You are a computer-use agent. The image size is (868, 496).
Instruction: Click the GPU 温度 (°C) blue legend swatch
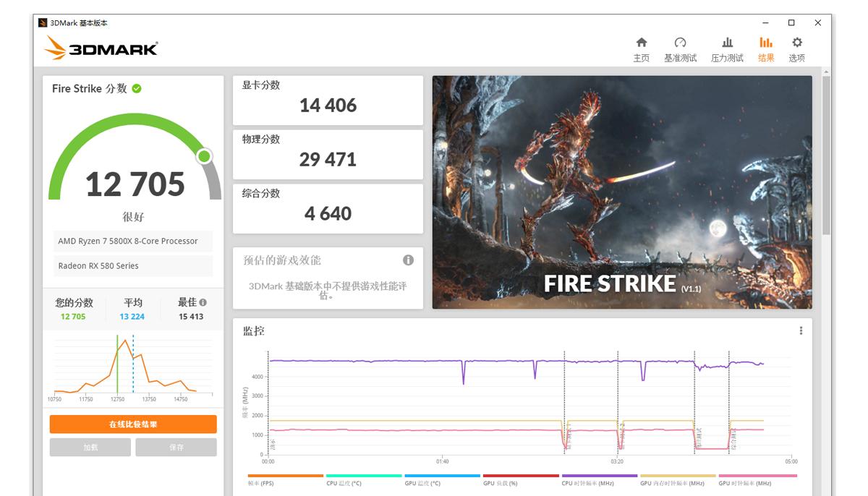[442, 476]
